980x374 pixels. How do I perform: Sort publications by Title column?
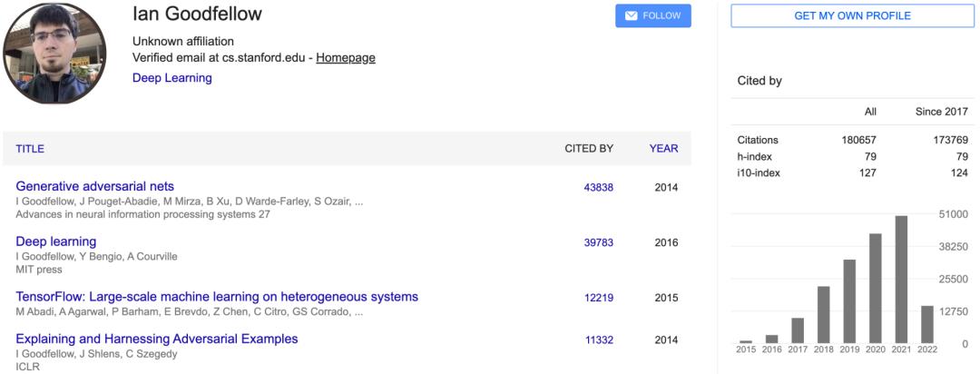pos(30,149)
